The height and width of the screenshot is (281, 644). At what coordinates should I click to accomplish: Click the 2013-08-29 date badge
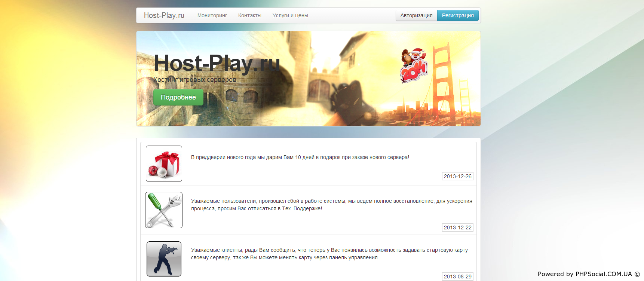point(457,277)
